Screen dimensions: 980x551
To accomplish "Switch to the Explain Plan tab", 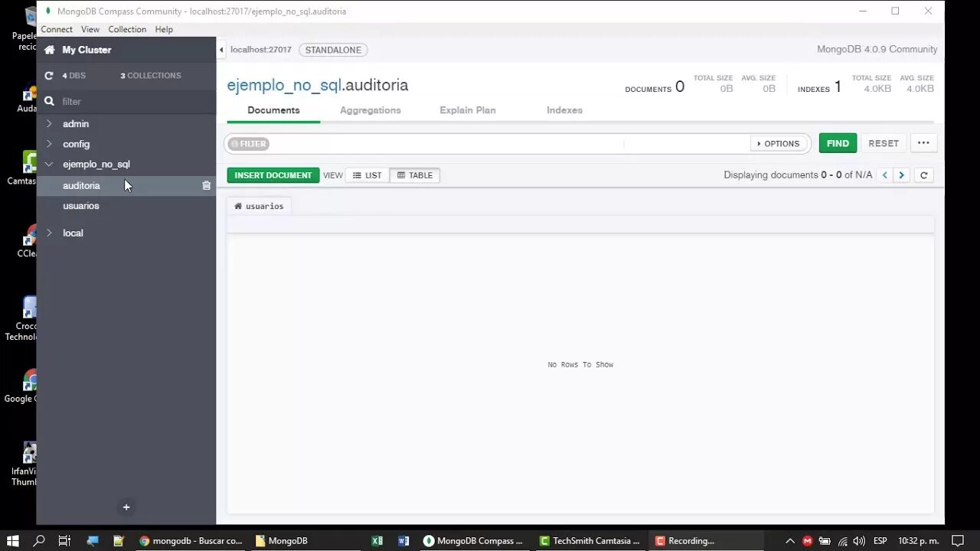I will 468,110.
